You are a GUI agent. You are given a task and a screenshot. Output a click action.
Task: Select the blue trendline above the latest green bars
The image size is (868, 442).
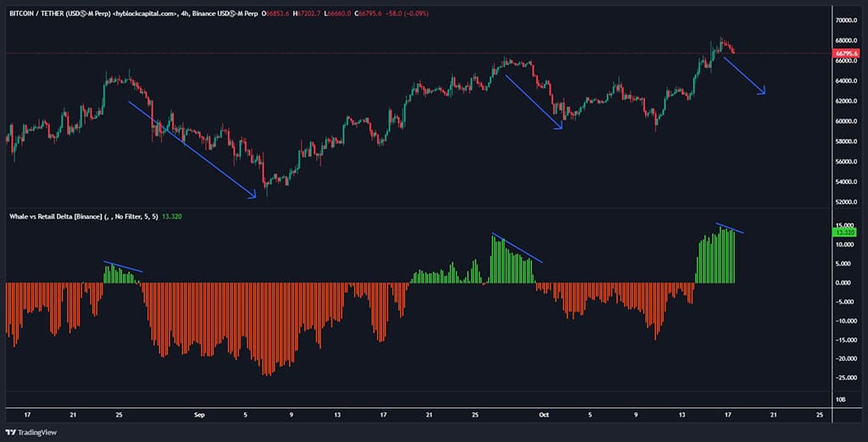pos(730,228)
